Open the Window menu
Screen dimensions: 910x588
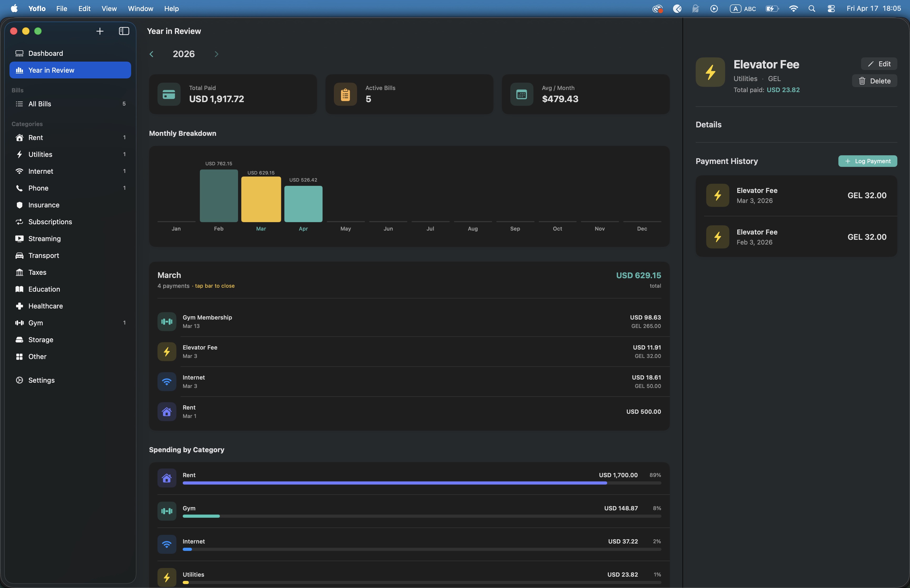click(x=140, y=8)
